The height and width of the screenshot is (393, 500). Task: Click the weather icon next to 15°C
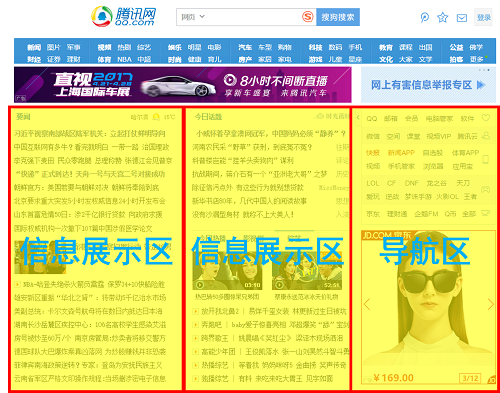tap(156, 117)
